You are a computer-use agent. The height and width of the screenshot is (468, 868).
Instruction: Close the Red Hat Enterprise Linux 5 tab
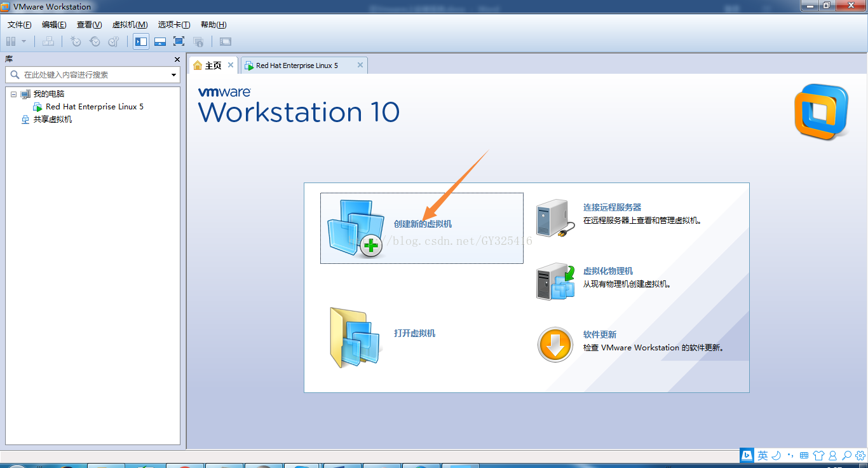360,65
